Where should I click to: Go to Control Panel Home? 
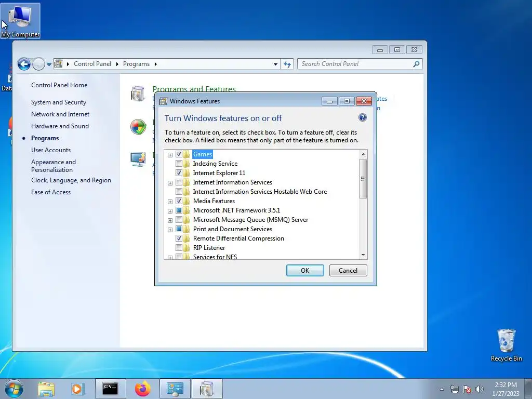coord(59,85)
